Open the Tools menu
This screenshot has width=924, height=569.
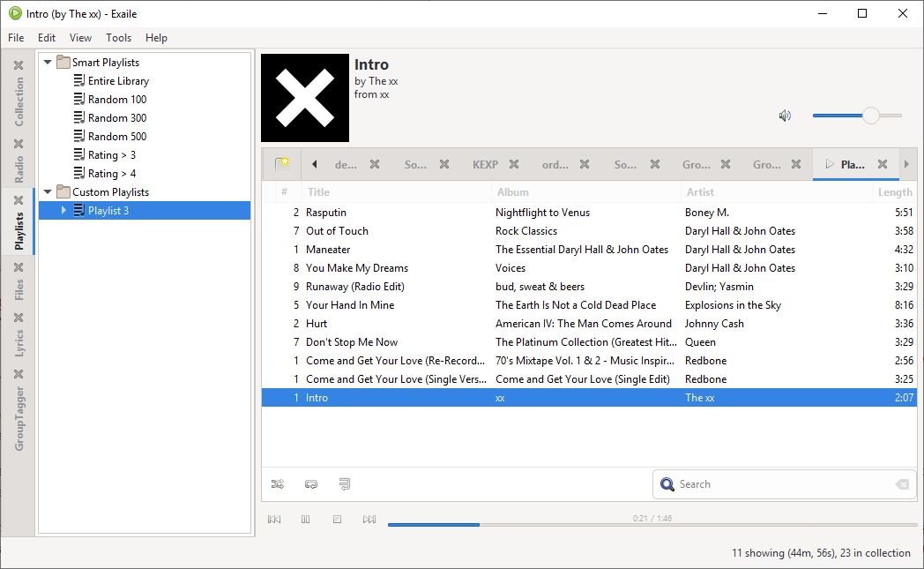pyautogui.click(x=118, y=38)
